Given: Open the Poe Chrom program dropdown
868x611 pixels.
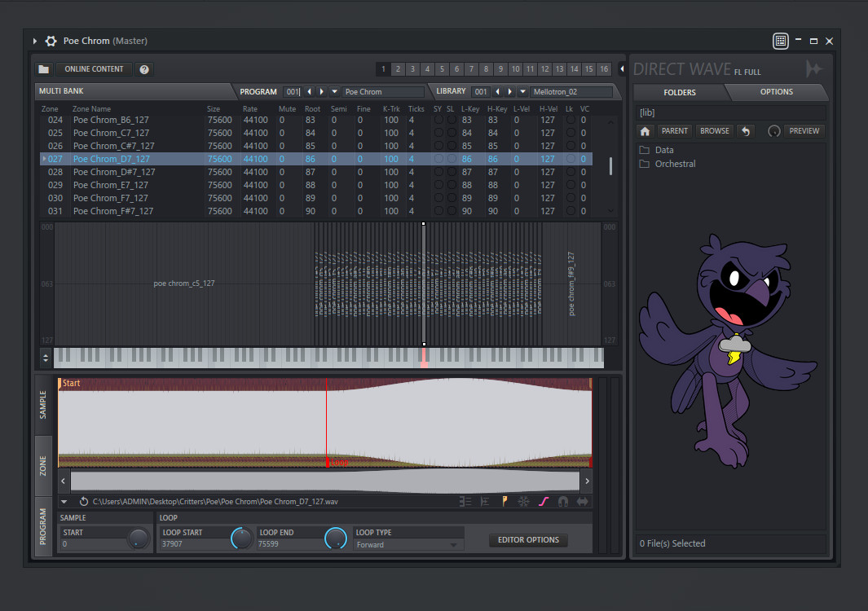Looking at the screenshot, I should click(x=333, y=92).
